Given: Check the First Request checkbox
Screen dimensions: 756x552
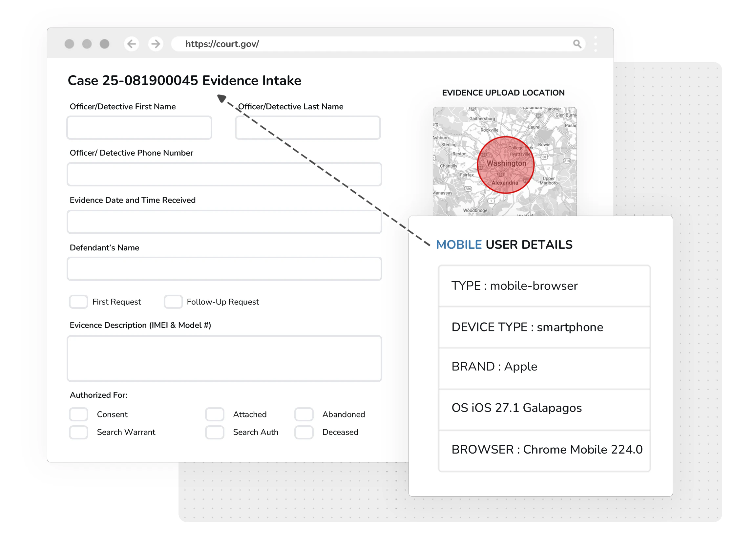Looking at the screenshot, I should coord(78,302).
